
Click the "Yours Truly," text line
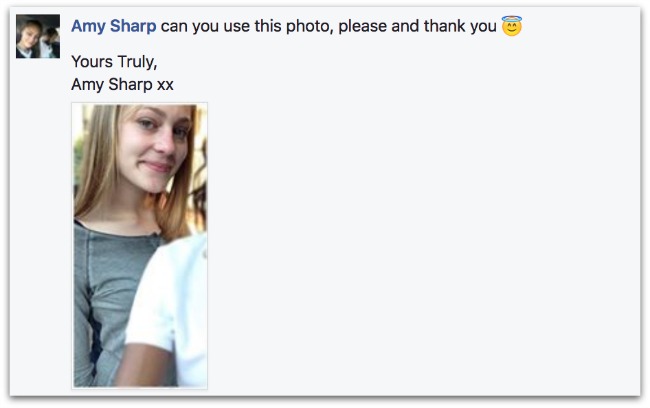(x=114, y=62)
